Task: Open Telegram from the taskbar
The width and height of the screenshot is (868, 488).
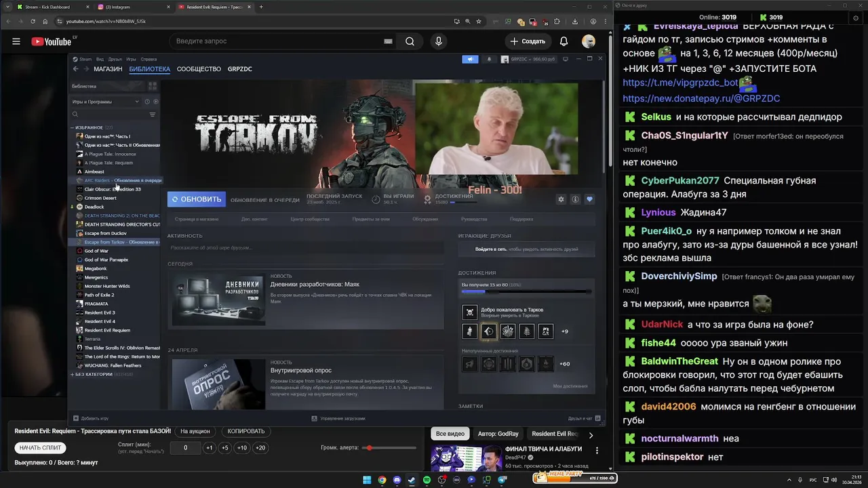Action: [502, 480]
